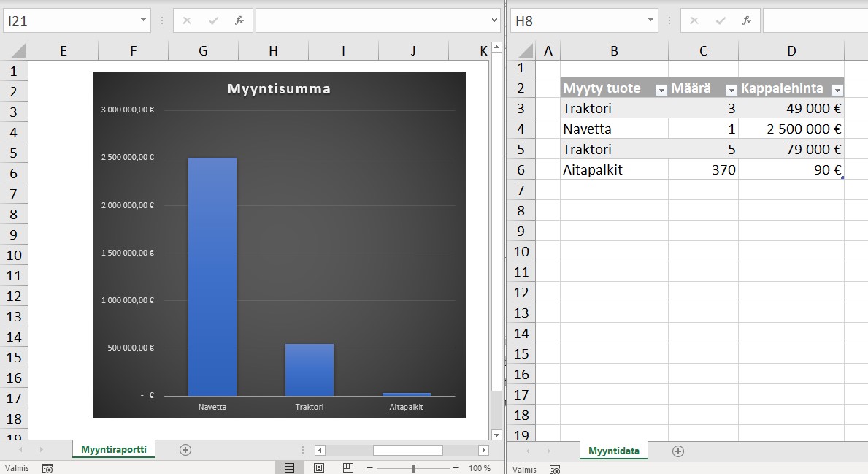Screen dimensions: 868x474
Task: Click the left vertical scrollbar thumb
Action: coord(496,221)
